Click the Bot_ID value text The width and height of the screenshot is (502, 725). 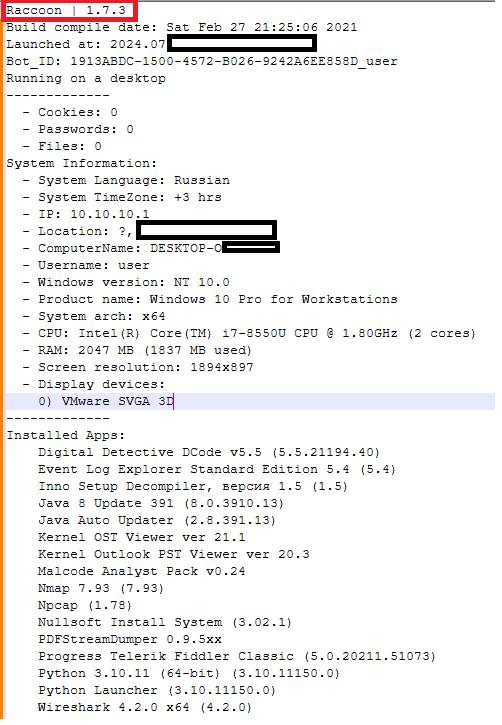[233, 61]
